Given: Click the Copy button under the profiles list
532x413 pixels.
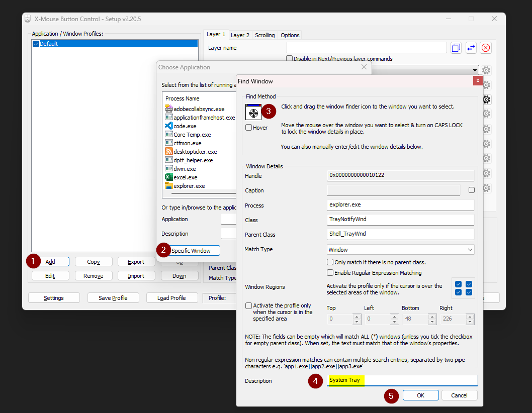Looking at the screenshot, I should pos(94,262).
